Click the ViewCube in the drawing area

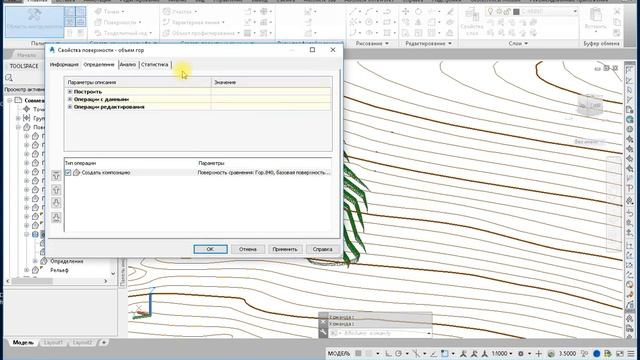pyautogui.click(x=590, y=104)
